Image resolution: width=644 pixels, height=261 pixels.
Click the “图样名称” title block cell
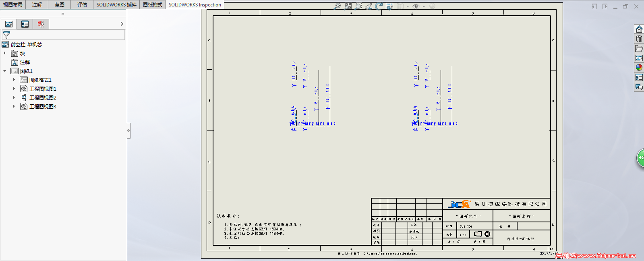(x=522, y=216)
